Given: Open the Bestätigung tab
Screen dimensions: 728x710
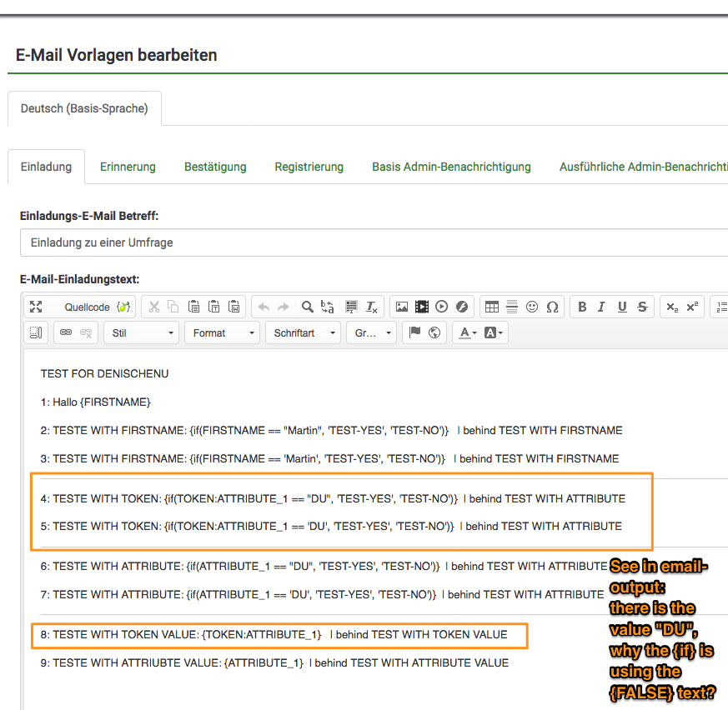Looking at the screenshot, I should coord(215,167).
